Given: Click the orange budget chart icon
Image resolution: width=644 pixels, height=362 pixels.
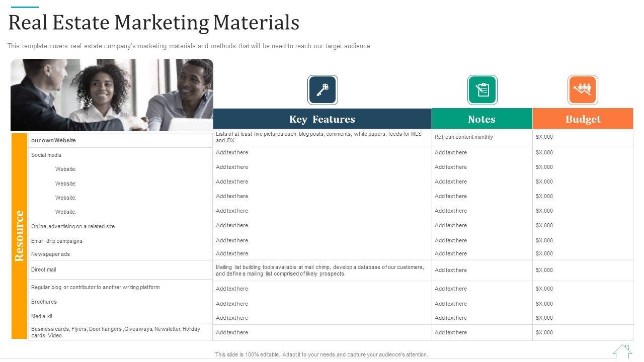Looking at the screenshot, I should tap(583, 90).
